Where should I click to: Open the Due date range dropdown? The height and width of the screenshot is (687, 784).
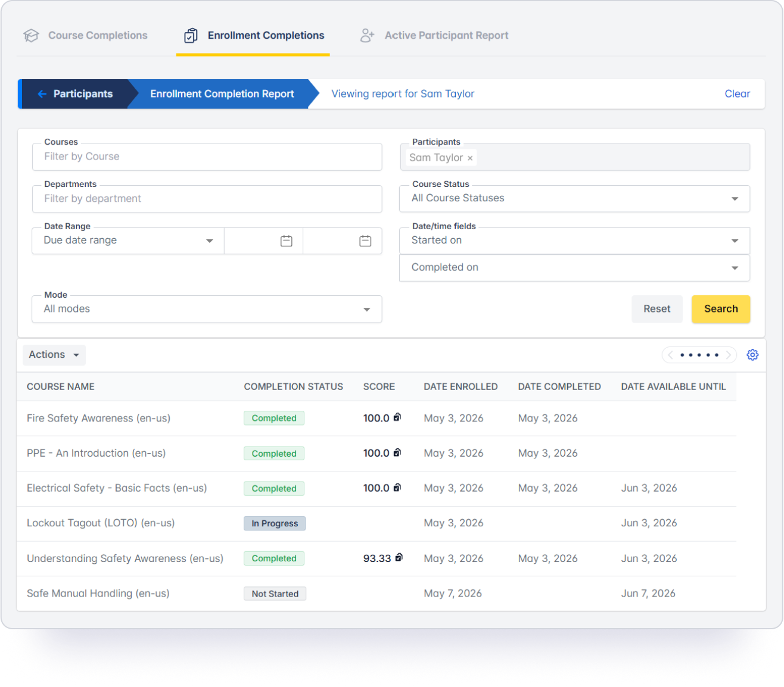coord(128,241)
